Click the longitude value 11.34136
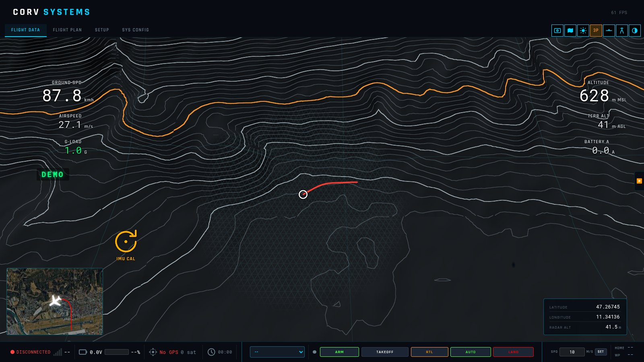 click(x=608, y=317)
